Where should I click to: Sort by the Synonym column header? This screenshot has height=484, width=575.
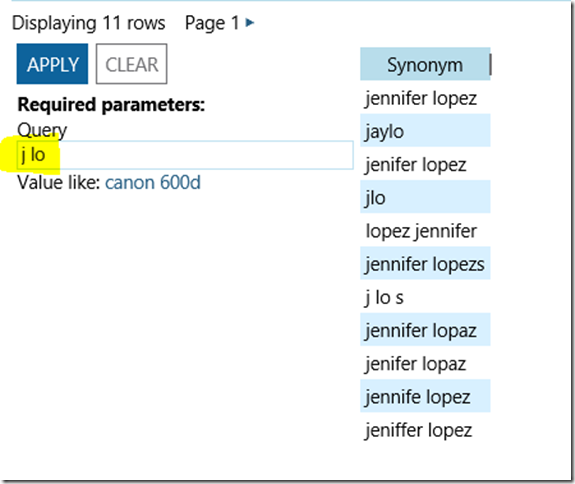(x=425, y=64)
